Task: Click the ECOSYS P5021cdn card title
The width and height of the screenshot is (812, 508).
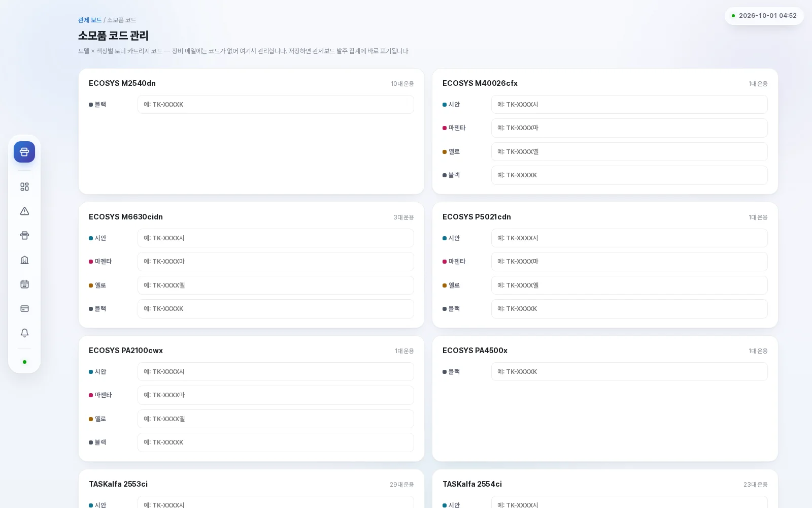Action: pyautogui.click(x=477, y=217)
